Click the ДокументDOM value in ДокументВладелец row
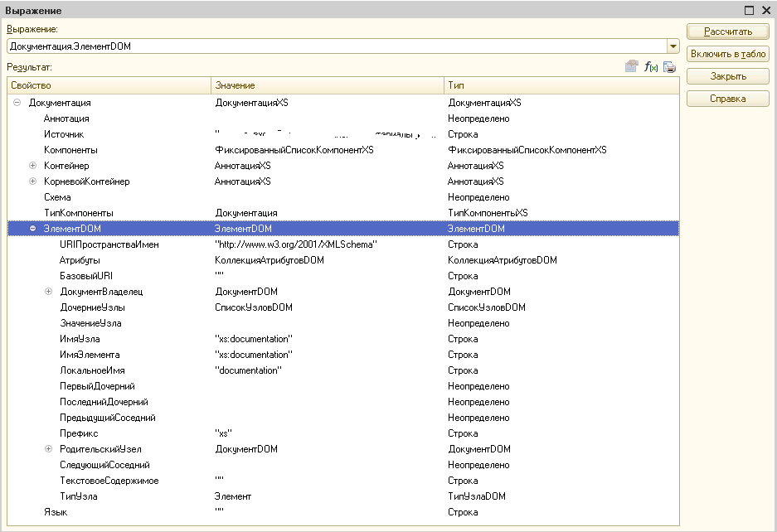Screen dimensions: 777x532 [x=246, y=291]
